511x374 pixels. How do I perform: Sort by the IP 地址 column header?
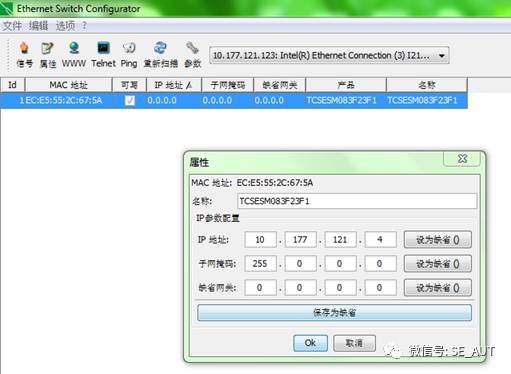[174, 85]
